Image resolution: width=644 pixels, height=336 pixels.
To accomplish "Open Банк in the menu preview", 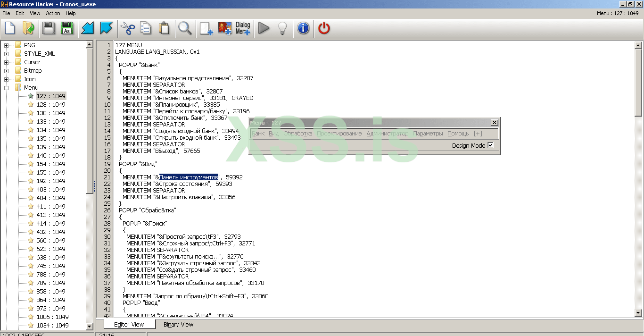I will click(258, 134).
